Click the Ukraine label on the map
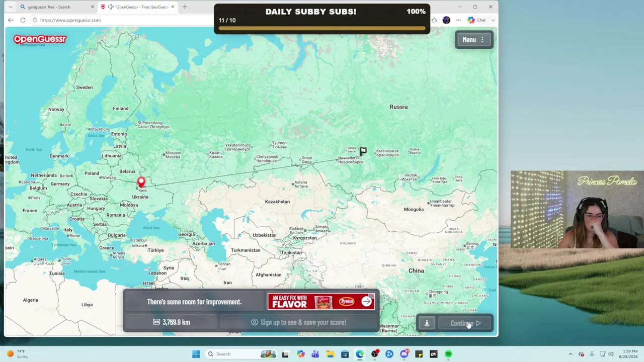This screenshot has width=644, height=362. [x=140, y=197]
